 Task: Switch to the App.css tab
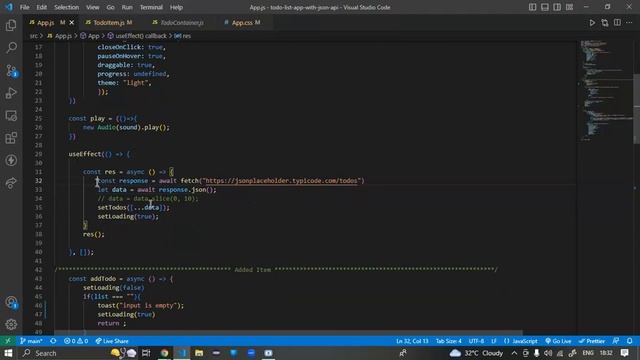[x=243, y=22]
